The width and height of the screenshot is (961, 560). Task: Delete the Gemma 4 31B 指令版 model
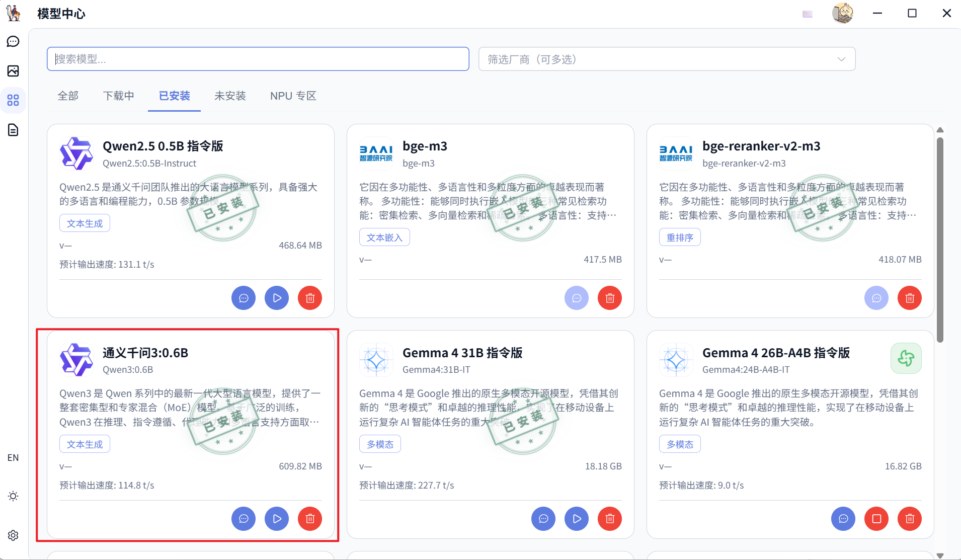[610, 519]
